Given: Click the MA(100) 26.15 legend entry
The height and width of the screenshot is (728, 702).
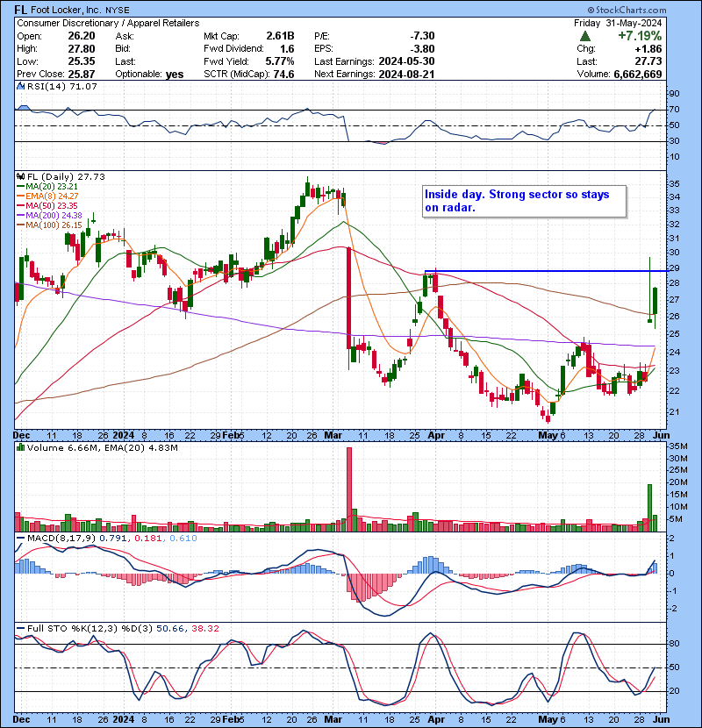Looking at the screenshot, I should click(49, 225).
